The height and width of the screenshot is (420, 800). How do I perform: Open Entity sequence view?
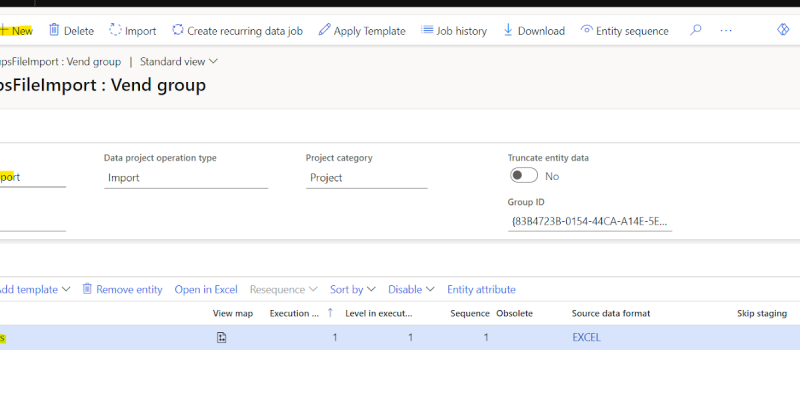pyautogui.click(x=624, y=31)
